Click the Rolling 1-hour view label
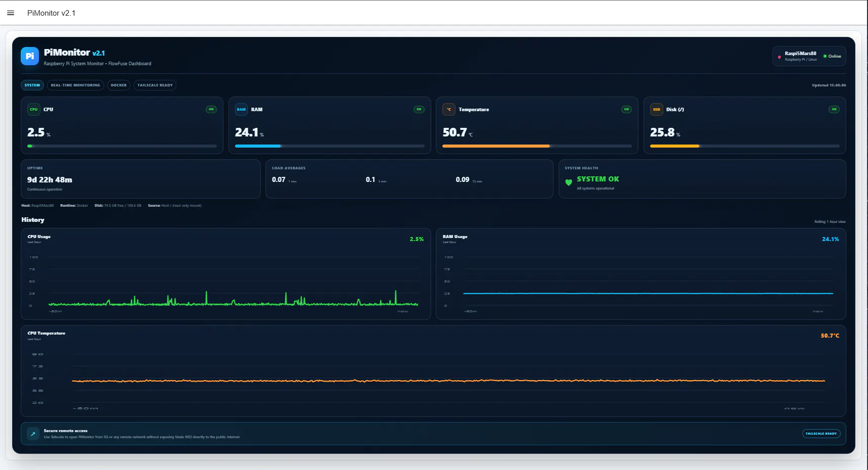868x470 pixels. 830,222
